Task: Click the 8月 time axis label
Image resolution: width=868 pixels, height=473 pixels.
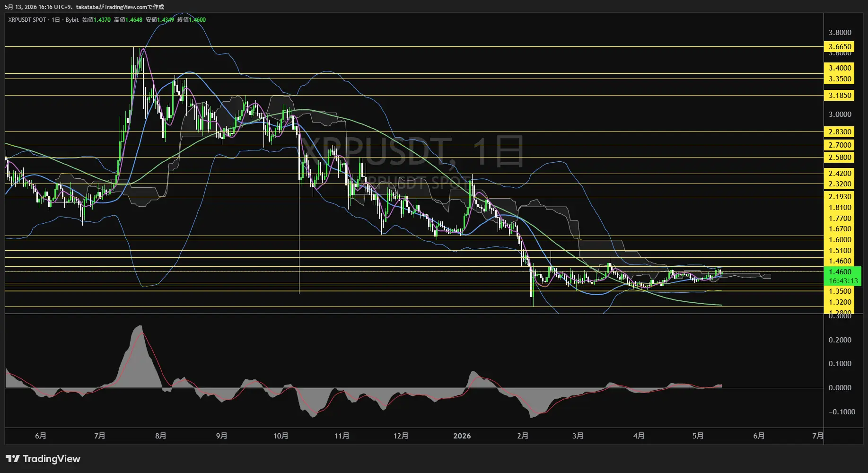Action: tap(161, 436)
